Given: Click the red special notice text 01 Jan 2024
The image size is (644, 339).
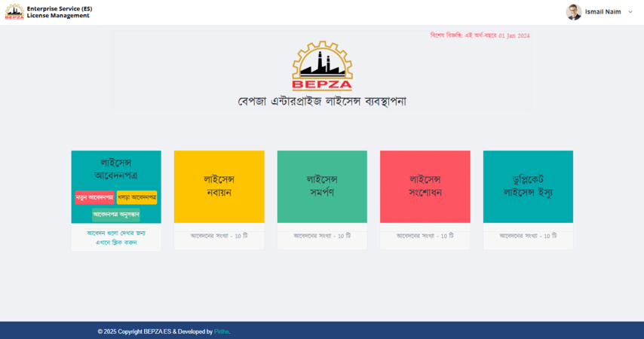Looking at the screenshot, I should tap(480, 35).
